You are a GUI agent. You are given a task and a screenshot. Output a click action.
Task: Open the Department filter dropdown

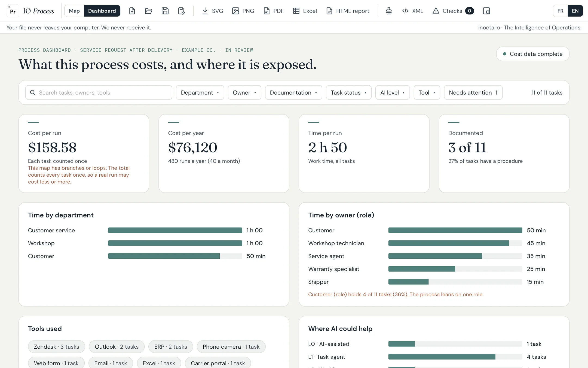(200, 93)
